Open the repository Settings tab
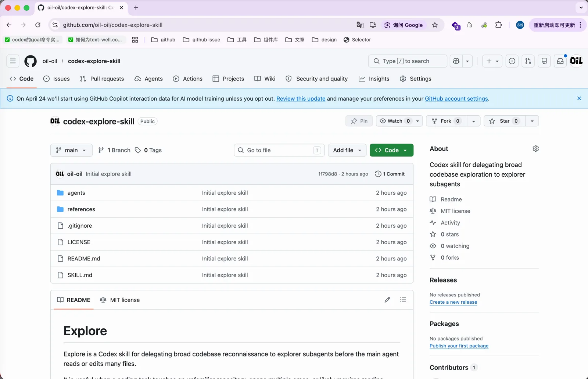The height and width of the screenshot is (379, 588). pos(416,79)
